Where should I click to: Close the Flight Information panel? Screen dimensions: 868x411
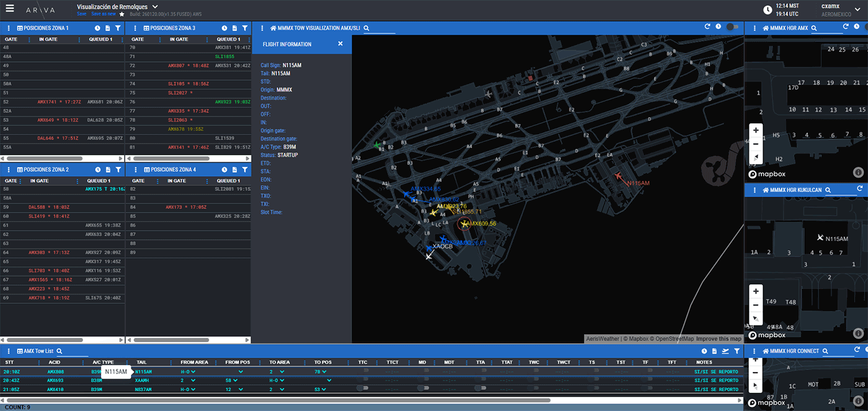pos(340,44)
